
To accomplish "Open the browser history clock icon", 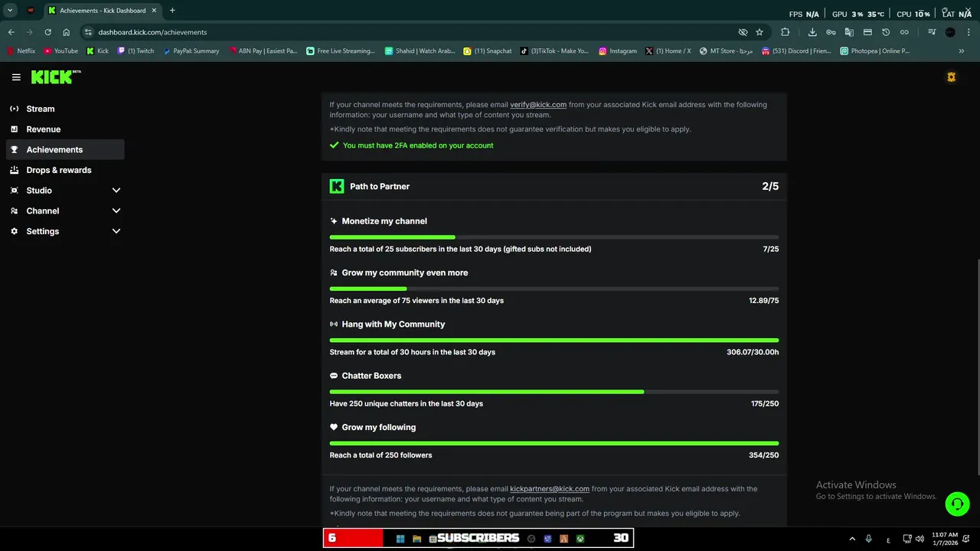I will [886, 32].
